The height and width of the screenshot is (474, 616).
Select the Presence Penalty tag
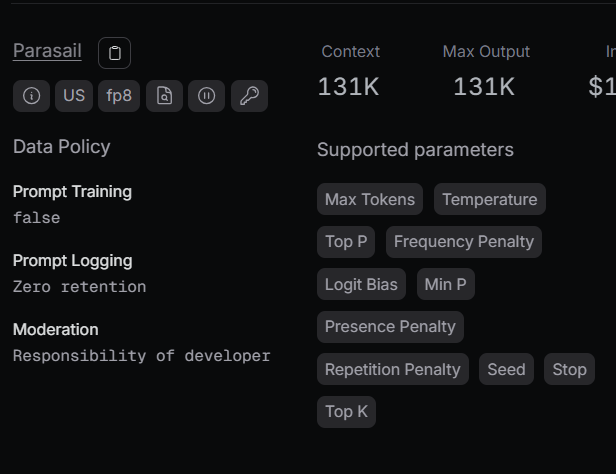tap(390, 327)
